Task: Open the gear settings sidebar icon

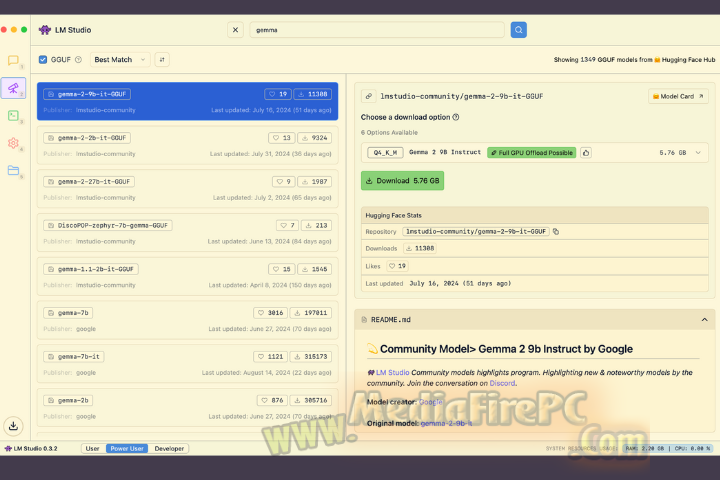Action: [x=13, y=143]
